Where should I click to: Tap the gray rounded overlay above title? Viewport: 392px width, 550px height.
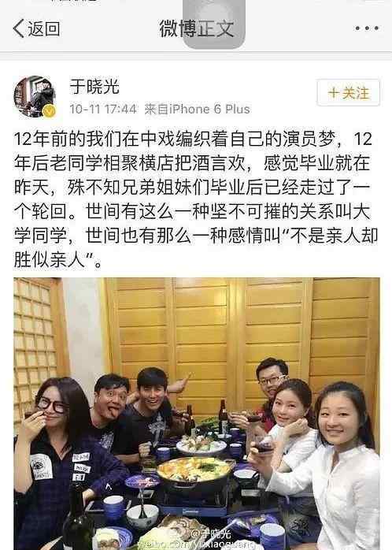click(x=214, y=24)
